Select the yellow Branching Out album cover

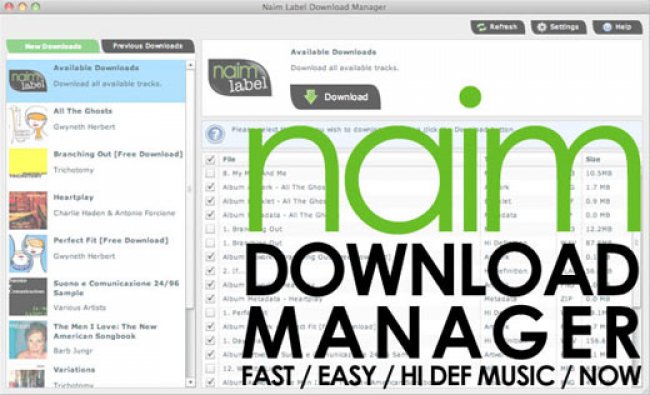[x=28, y=163]
